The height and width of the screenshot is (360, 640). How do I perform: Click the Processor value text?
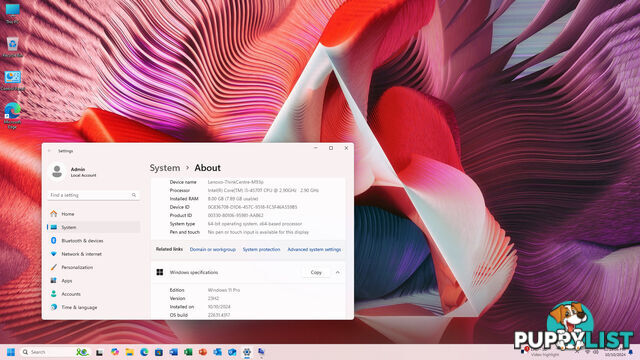[x=263, y=191]
